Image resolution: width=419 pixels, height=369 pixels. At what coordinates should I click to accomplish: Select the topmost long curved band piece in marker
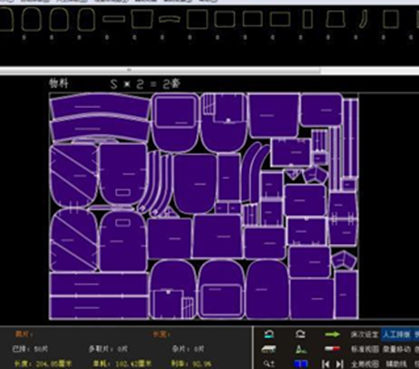pos(99,106)
